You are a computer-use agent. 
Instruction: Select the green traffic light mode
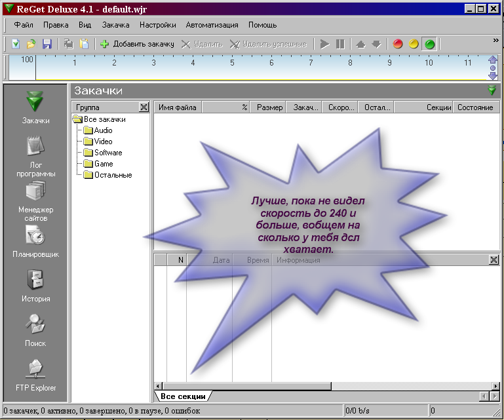click(x=430, y=44)
